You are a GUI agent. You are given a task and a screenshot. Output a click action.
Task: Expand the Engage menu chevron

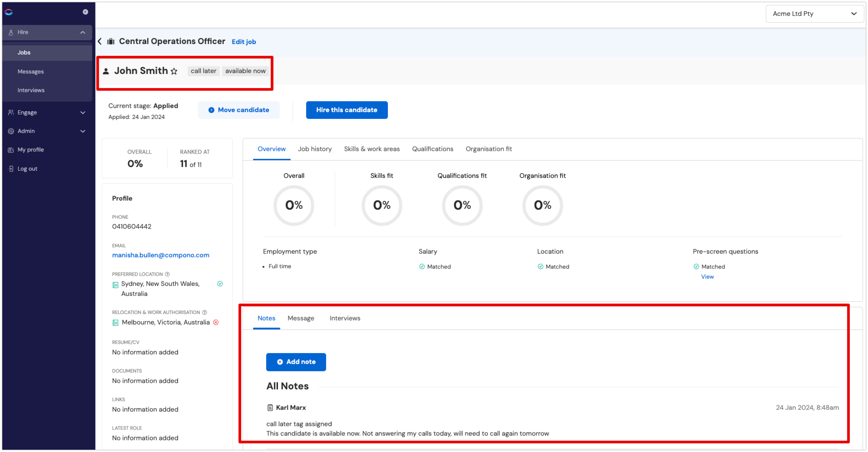[83, 113]
